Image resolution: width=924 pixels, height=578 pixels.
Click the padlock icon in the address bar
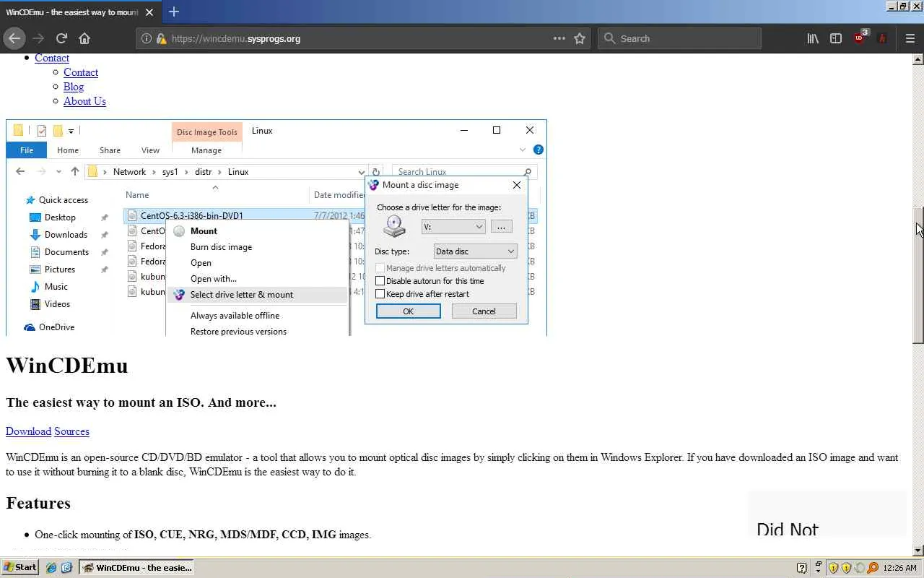click(161, 38)
